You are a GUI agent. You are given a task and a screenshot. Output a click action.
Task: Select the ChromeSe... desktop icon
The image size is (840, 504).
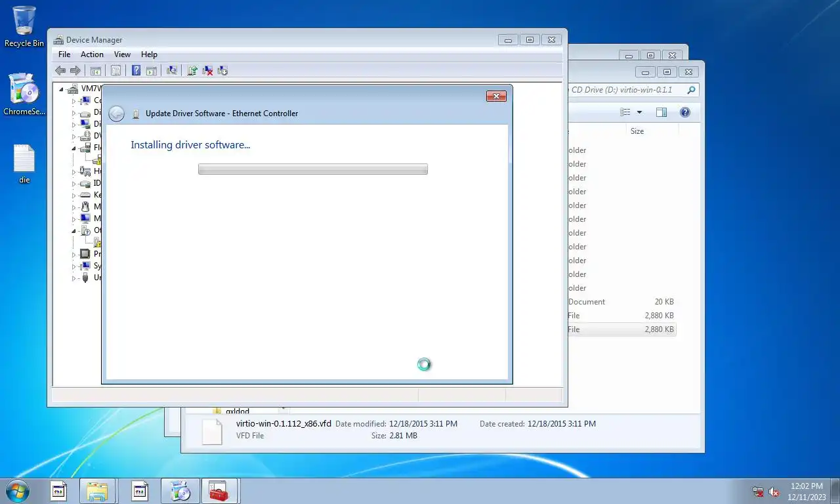point(24,94)
